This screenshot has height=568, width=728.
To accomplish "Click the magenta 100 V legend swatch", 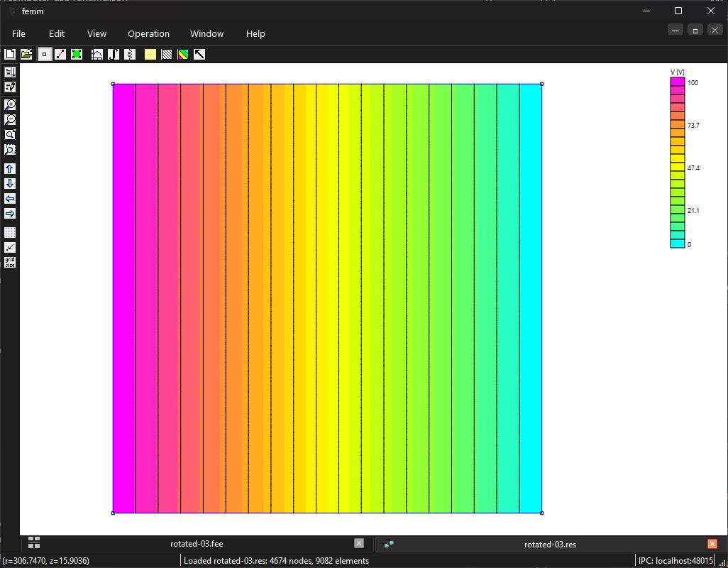I will pyautogui.click(x=678, y=82).
